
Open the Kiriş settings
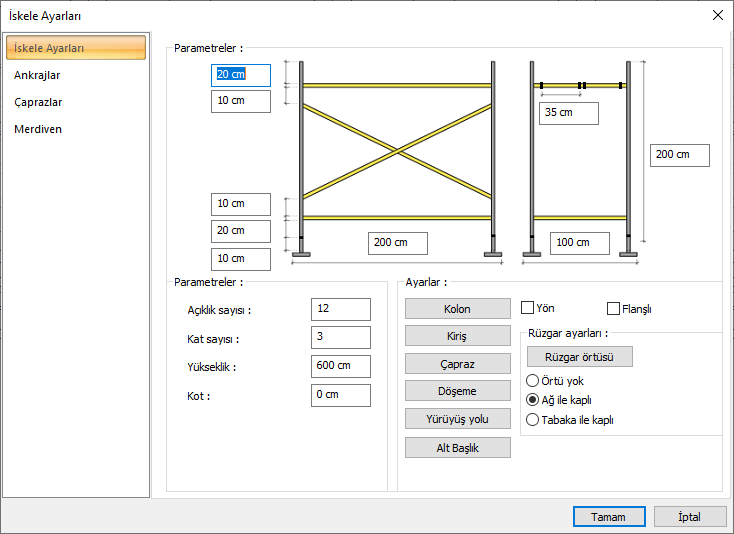click(x=457, y=336)
